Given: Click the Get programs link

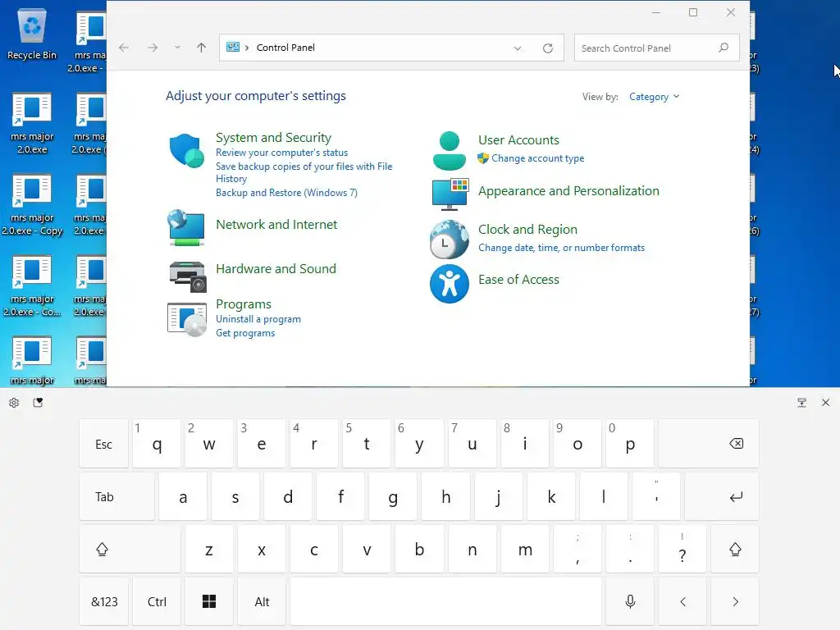Looking at the screenshot, I should click(x=245, y=333).
